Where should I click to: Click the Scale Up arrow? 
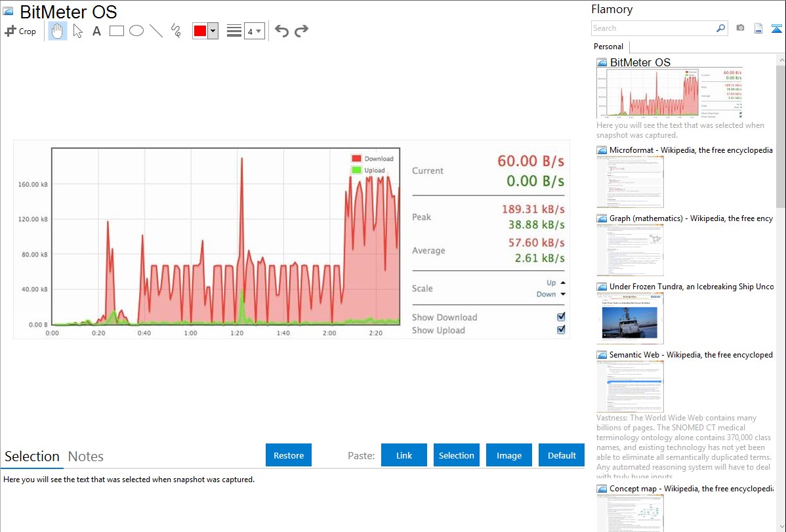coord(562,283)
